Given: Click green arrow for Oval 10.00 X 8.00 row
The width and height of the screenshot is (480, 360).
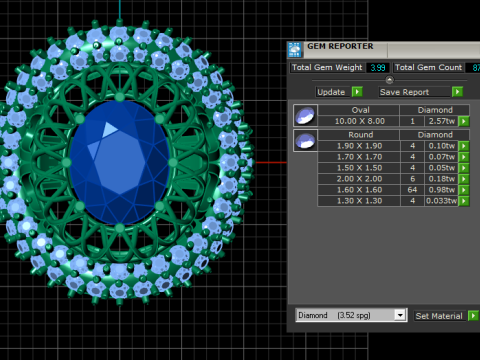Looking at the screenshot, I should pos(464,121).
